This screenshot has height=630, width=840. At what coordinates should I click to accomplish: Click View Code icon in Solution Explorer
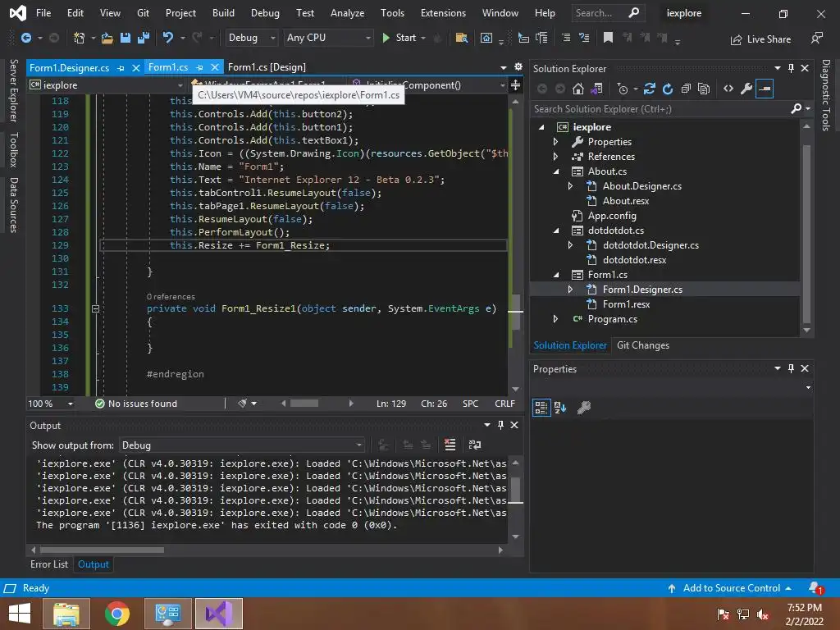(x=728, y=89)
